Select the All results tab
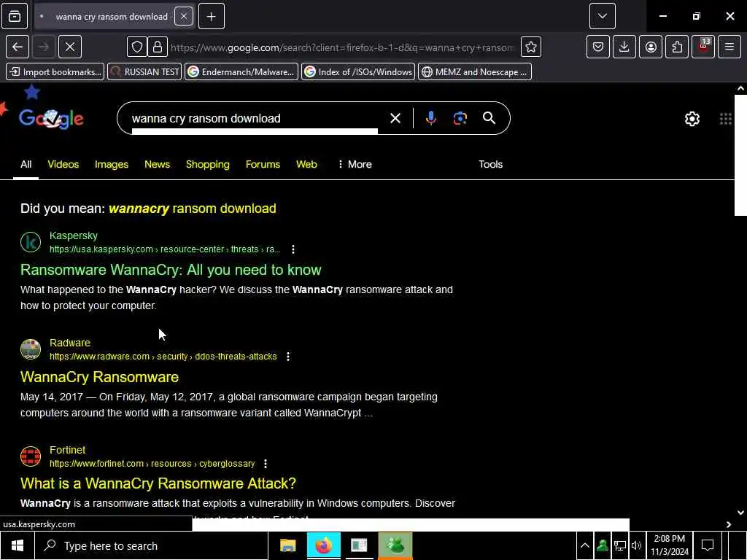 26,164
